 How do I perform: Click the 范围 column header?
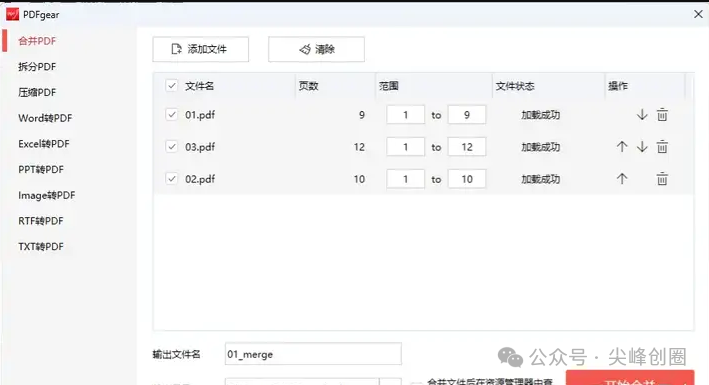(389, 86)
